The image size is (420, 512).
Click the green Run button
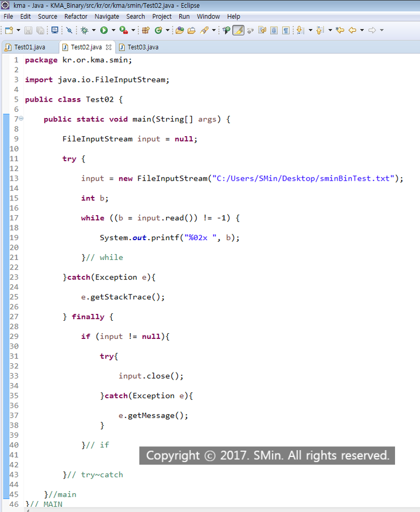pos(104,30)
